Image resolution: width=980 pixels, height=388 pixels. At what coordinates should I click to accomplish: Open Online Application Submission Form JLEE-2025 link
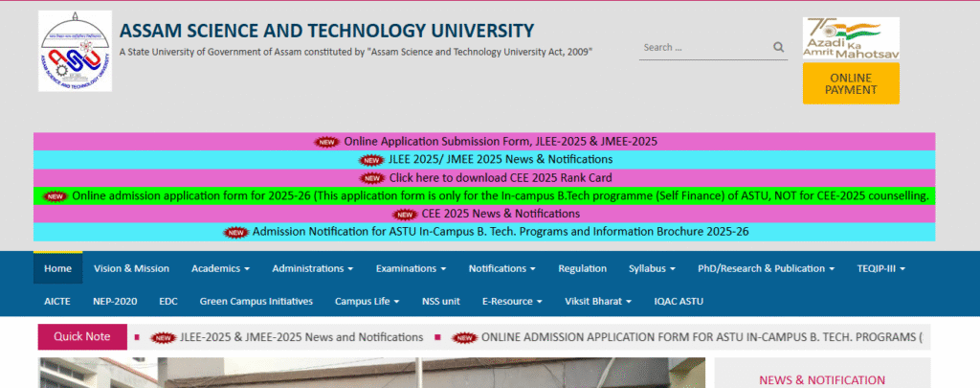coord(501,142)
